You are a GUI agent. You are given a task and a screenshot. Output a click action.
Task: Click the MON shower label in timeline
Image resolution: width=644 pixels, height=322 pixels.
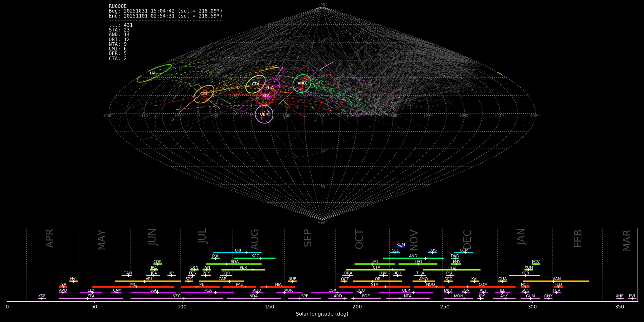(458, 296)
